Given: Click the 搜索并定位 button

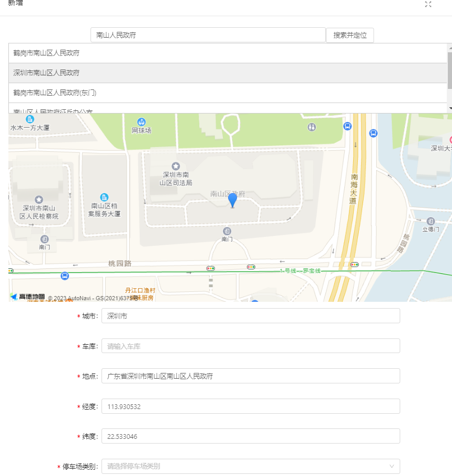Looking at the screenshot, I should [x=350, y=35].
